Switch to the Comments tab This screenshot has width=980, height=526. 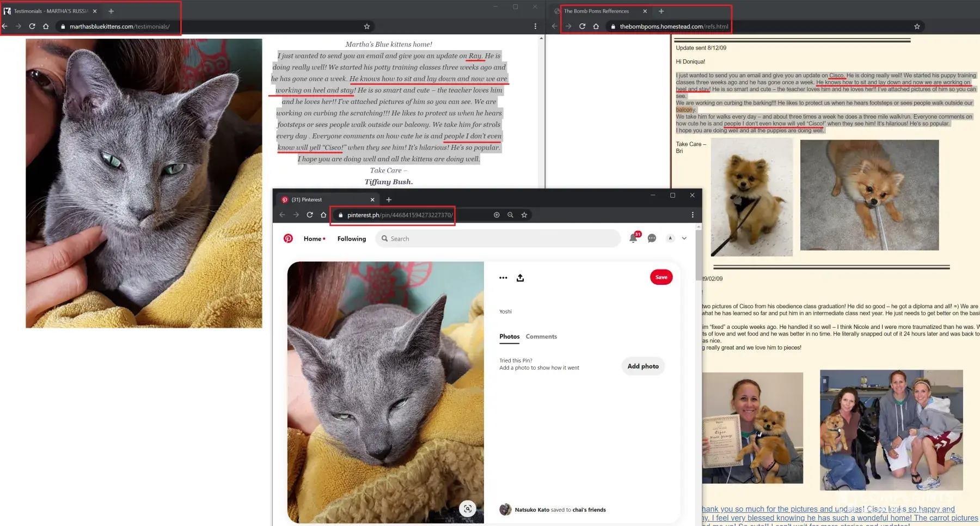(x=541, y=337)
